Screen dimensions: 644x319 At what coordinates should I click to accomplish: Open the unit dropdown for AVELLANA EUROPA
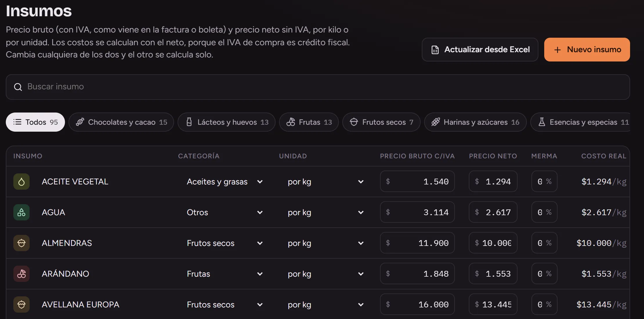click(x=326, y=304)
